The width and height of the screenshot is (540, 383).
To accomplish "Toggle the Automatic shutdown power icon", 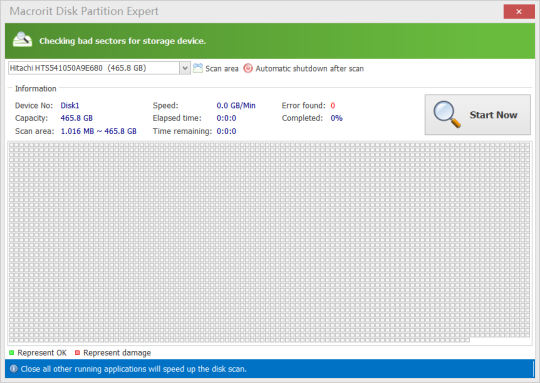I will pos(248,68).
